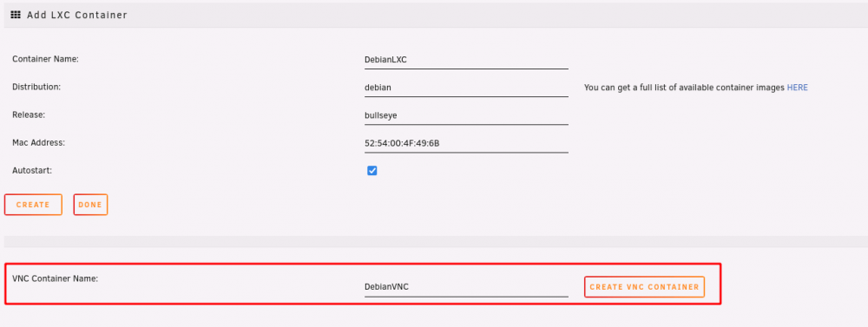
Task: Click the VNC Container Name: label
Action: coord(55,278)
